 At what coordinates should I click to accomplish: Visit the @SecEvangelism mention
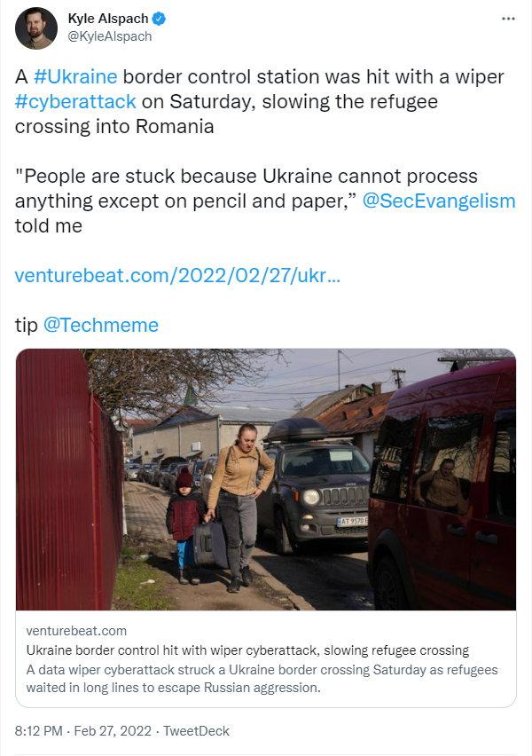click(439, 201)
